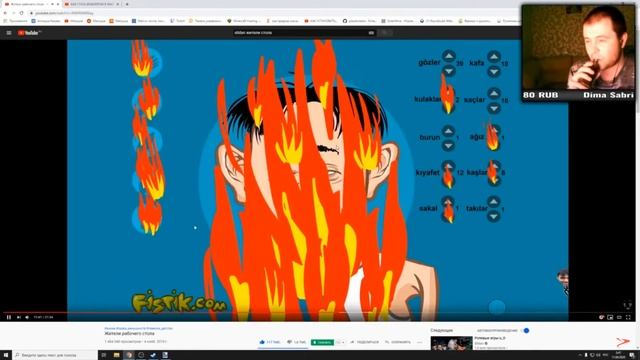Open the Windows Start menu

tap(6, 355)
